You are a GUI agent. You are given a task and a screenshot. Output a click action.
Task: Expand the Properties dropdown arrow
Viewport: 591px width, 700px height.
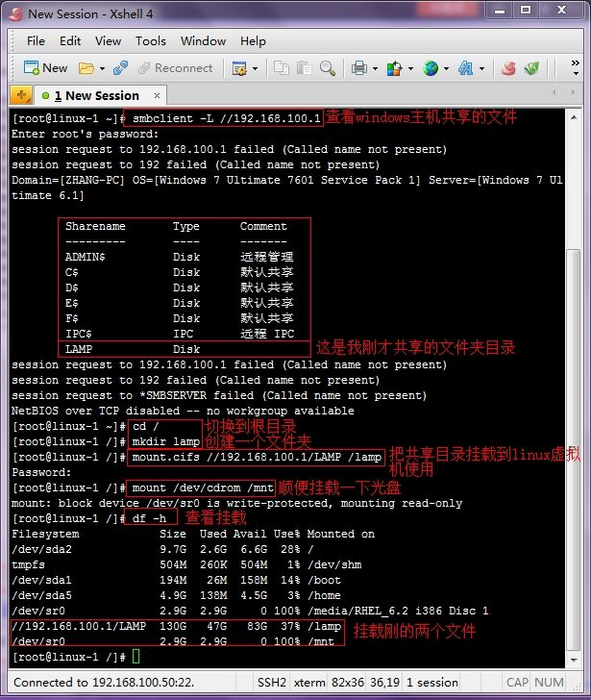tap(255, 69)
